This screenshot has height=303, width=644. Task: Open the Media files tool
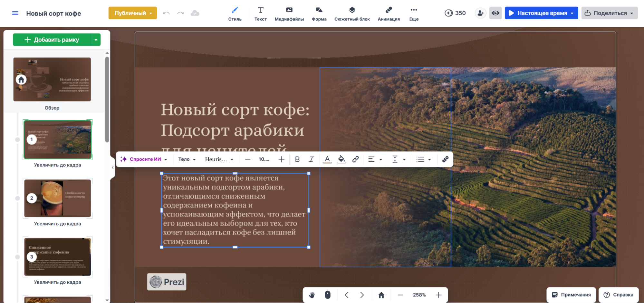click(289, 14)
